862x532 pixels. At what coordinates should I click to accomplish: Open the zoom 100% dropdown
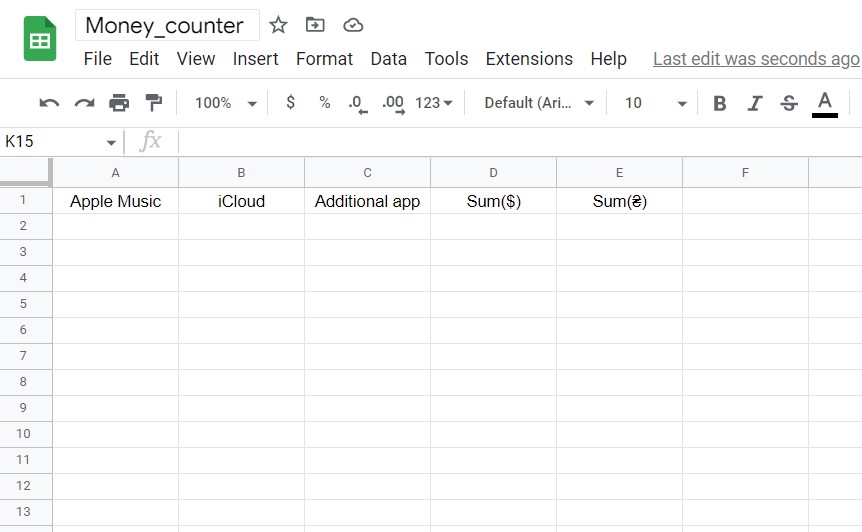coord(226,103)
